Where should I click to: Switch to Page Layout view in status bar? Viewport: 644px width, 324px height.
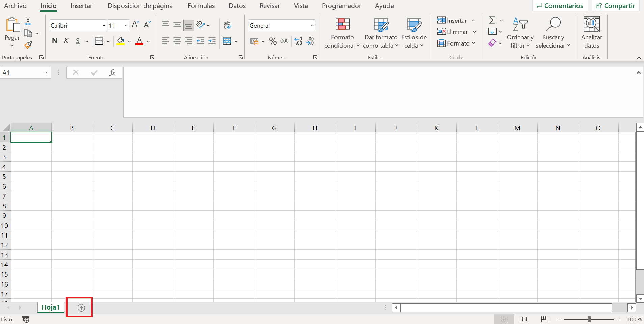524,319
